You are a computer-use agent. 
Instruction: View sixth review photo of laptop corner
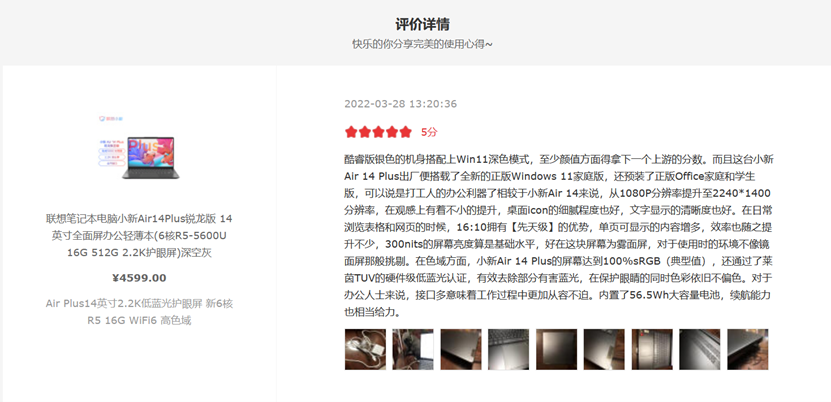604,350
